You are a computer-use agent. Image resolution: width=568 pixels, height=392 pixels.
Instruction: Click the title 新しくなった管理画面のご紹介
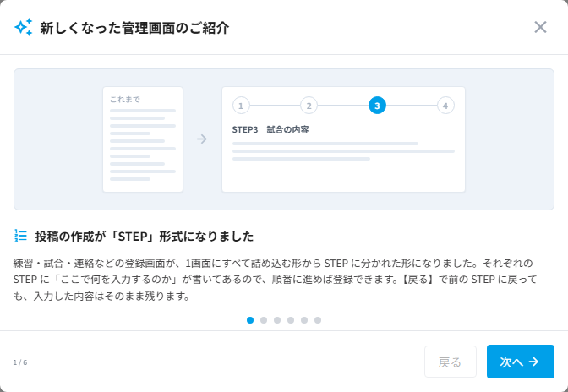pos(134,28)
